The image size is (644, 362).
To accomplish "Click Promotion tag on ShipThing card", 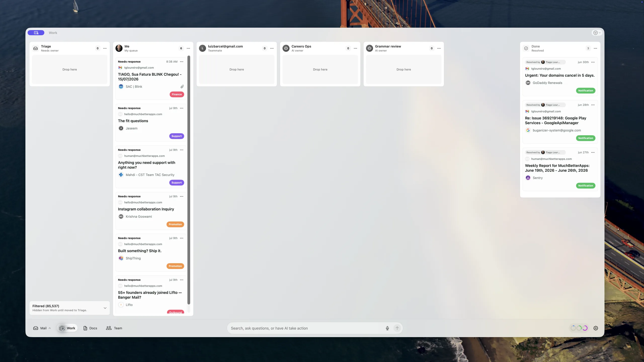I will coord(175,266).
